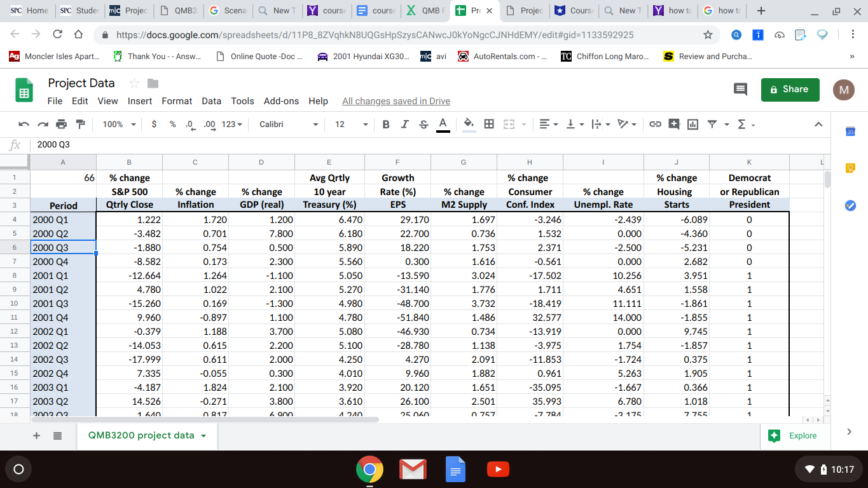Screen dimensions: 868x488
Task: Click the address bar URL
Action: tap(375, 35)
